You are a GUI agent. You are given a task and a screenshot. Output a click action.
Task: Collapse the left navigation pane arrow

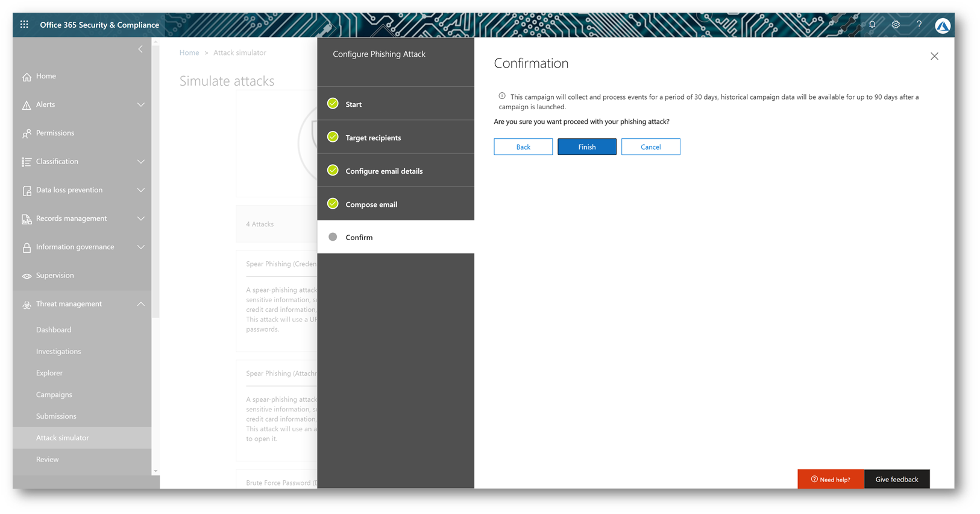140,49
